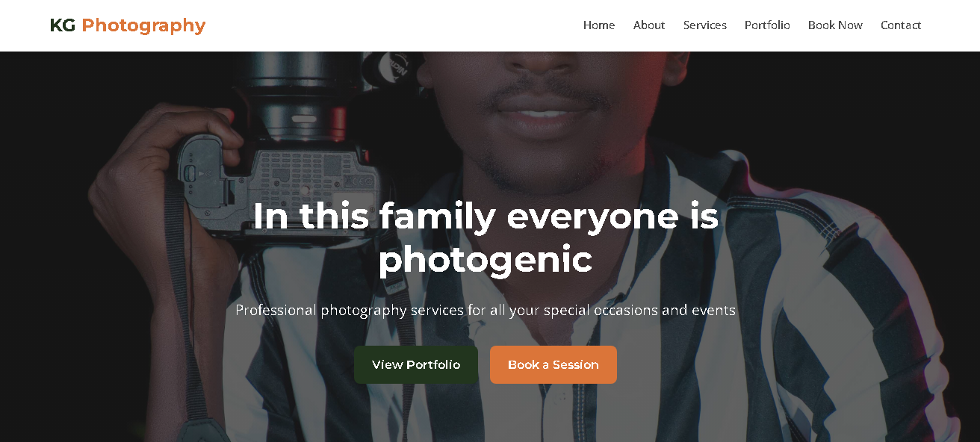Image resolution: width=980 pixels, height=442 pixels.
Task: Click View Portfolio to browse photos
Action: point(416,364)
